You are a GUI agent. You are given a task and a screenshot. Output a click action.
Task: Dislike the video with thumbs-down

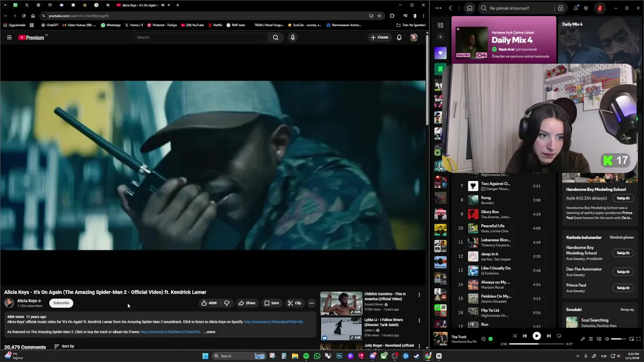pos(226,303)
